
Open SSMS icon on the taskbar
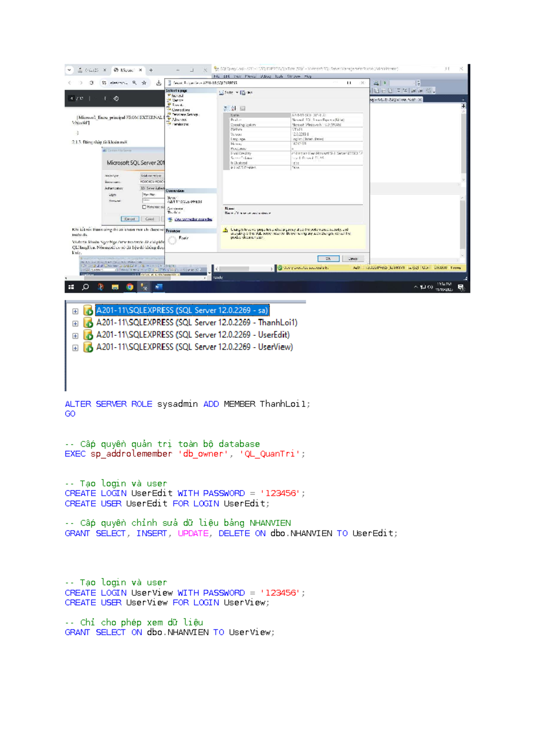tap(144, 287)
